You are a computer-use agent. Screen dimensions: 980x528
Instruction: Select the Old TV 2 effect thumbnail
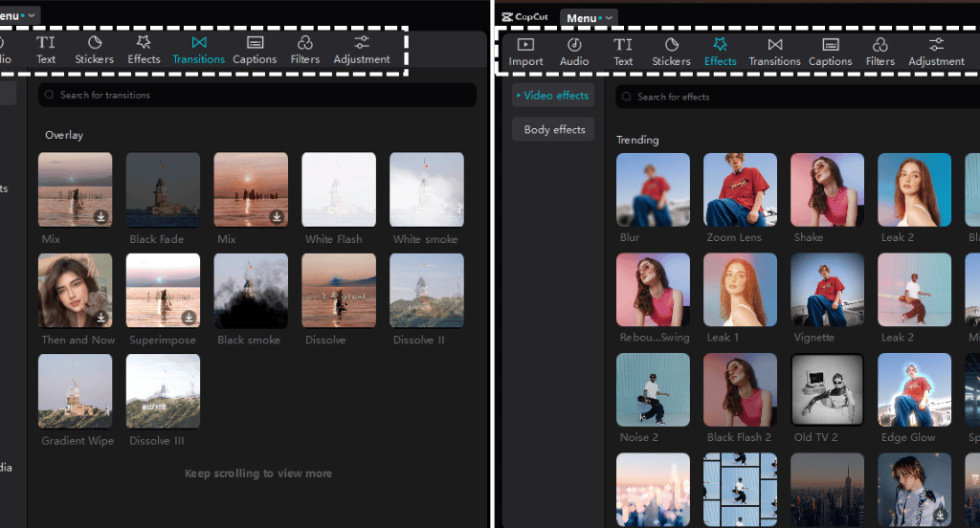pyautogui.click(x=827, y=389)
